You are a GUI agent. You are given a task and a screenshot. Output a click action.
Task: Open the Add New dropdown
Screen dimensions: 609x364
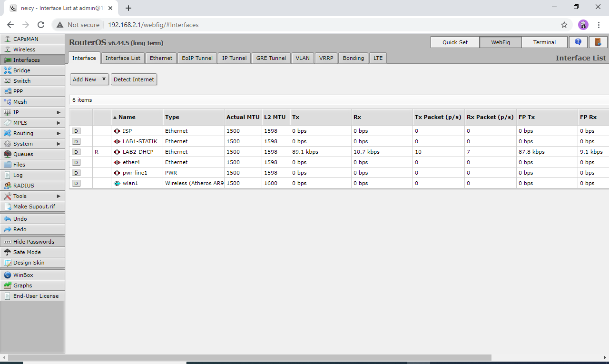pos(89,79)
